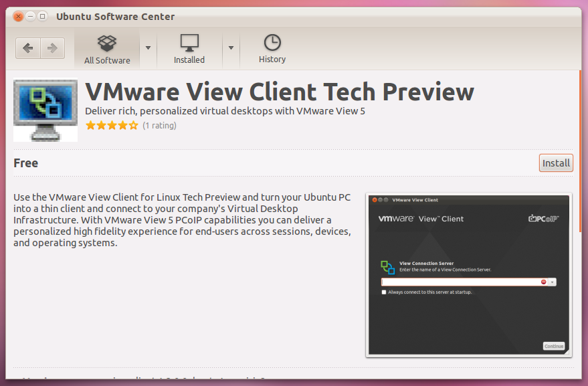Expand the Installed dropdown arrow
Screen dimensions: 588x386
coord(231,48)
